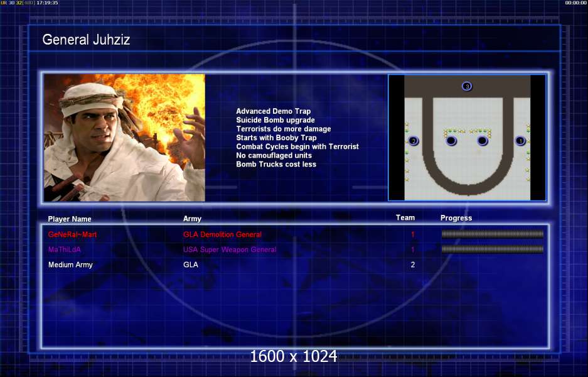Select player MaThiLdA in the list
This screenshot has height=377, width=588.
65,249
